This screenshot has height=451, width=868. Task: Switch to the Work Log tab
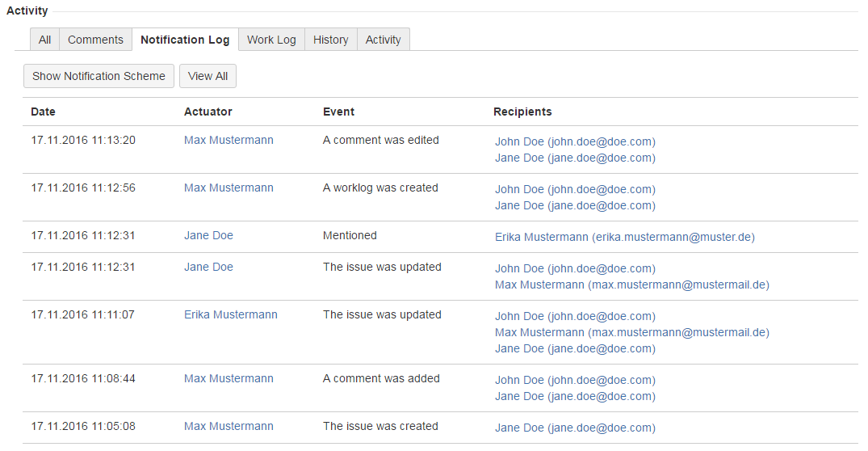(271, 40)
